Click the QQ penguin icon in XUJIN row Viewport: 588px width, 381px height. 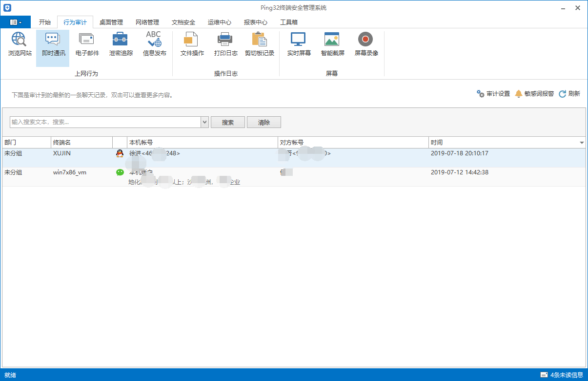(120, 153)
